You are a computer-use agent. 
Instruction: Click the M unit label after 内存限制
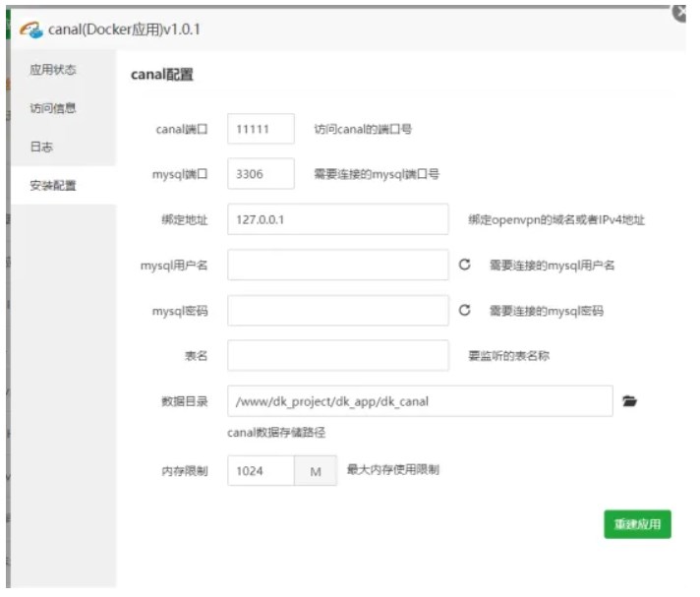click(316, 471)
